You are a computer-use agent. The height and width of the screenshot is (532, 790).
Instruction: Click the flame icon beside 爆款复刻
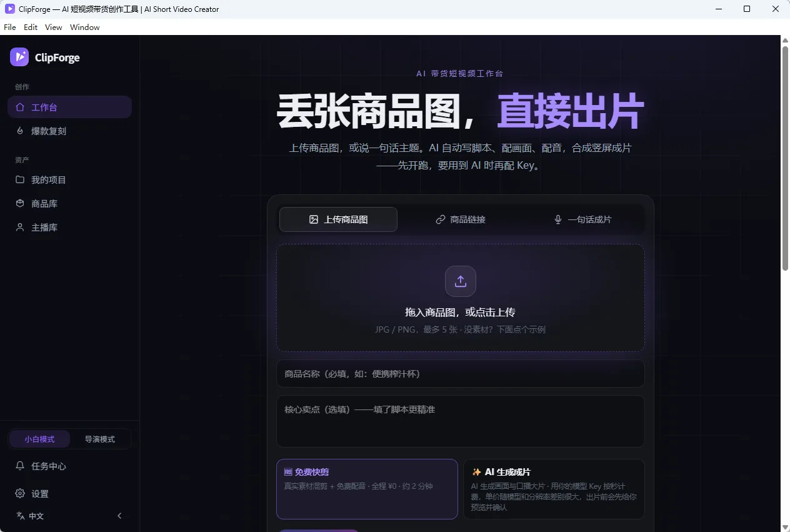20,131
